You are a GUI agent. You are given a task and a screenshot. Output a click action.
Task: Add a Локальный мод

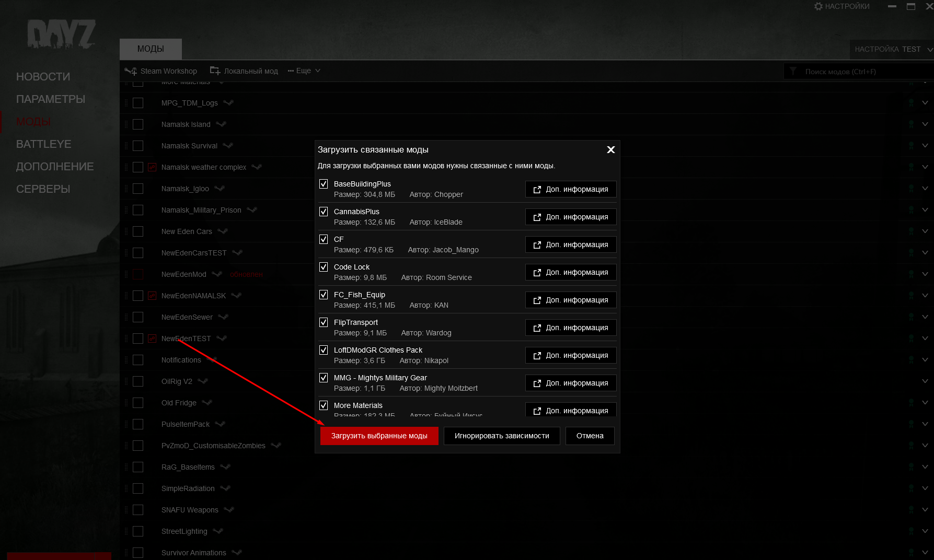pyautogui.click(x=244, y=71)
